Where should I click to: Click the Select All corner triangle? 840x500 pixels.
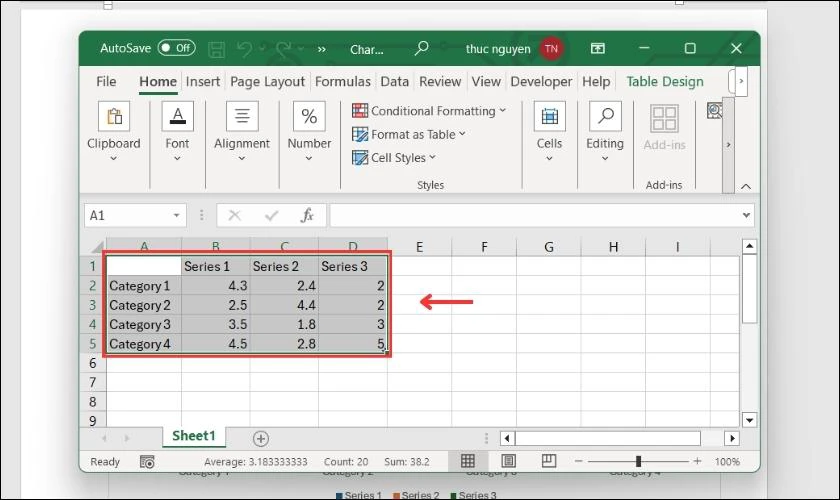pos(98,247)
